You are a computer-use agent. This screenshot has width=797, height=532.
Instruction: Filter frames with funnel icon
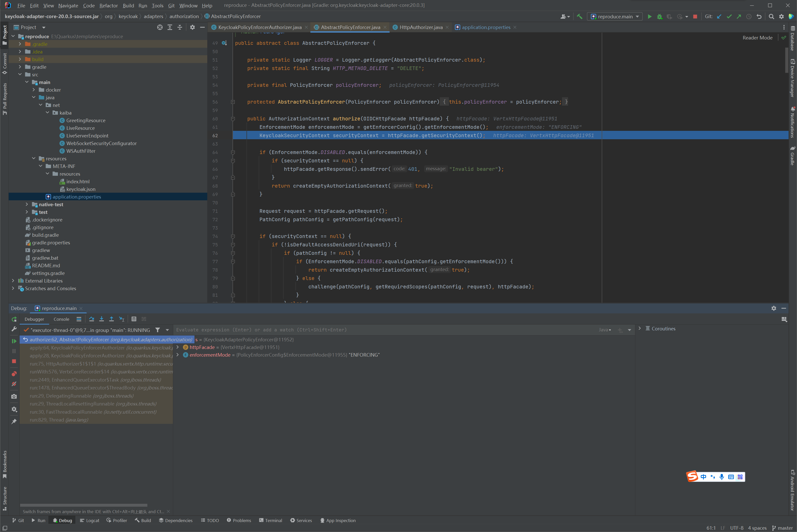click(158, 330)
